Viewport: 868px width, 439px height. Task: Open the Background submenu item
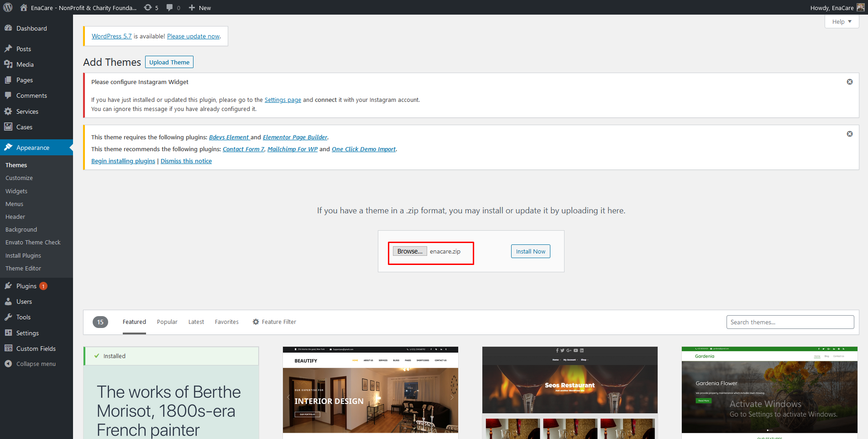[21, 230]
